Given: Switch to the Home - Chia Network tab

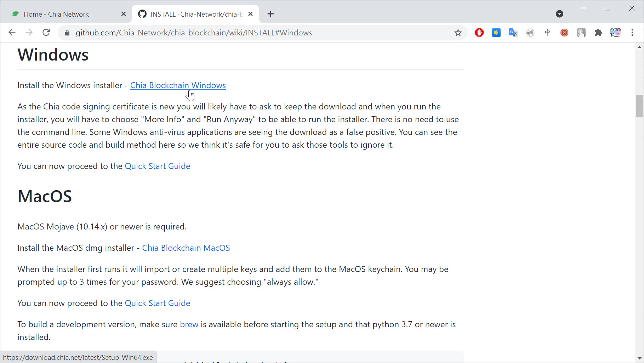Looking at the screenshot, I should click(57, 14).
